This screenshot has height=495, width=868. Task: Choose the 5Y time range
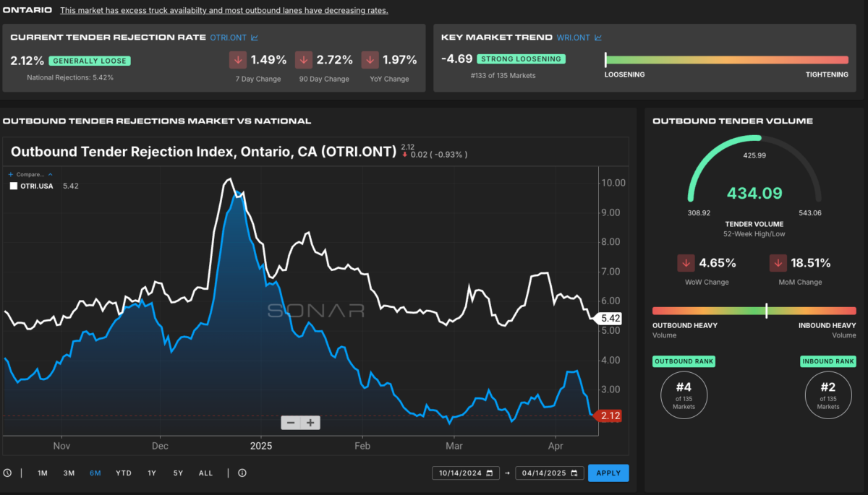(x=178, y=473)
